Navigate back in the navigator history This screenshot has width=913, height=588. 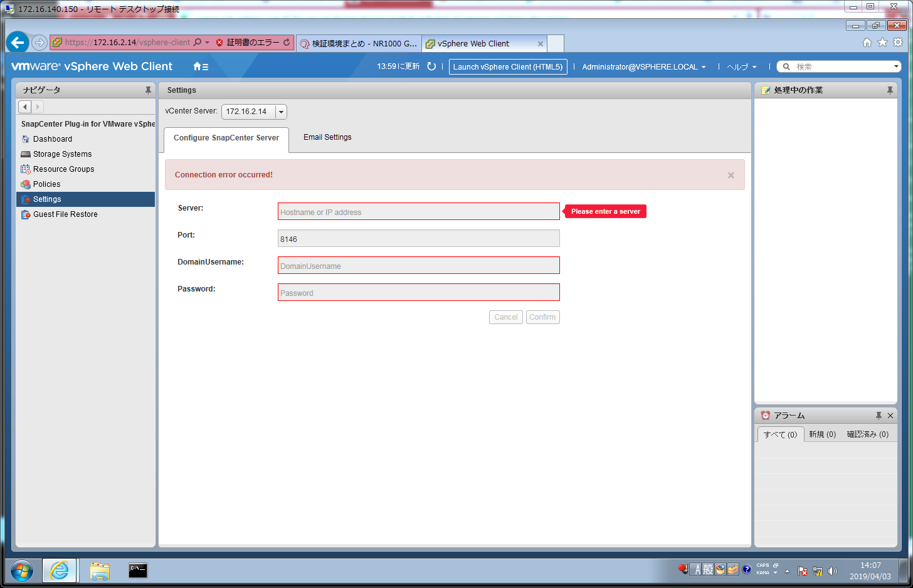pos(25,107)
